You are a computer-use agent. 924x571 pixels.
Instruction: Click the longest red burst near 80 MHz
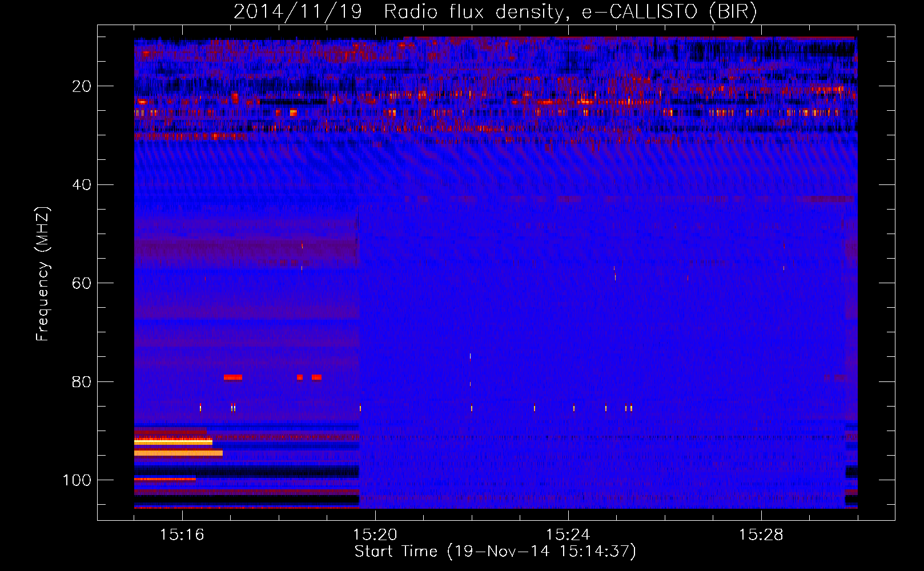pyautogui.click(x=233, y=377)
